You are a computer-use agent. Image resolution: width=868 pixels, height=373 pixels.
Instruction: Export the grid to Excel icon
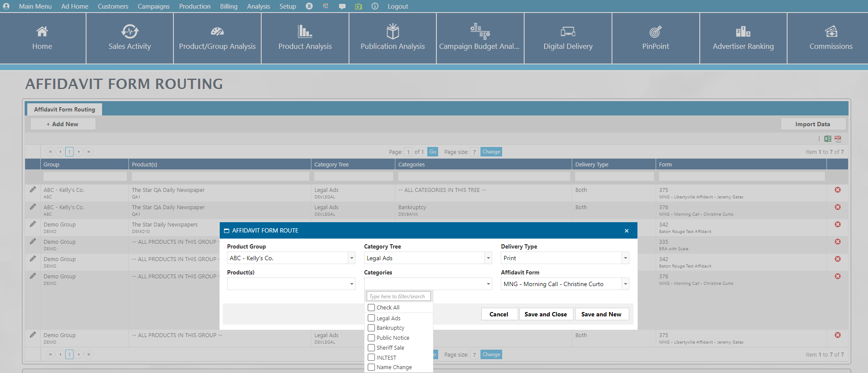(x=827, y=139)
